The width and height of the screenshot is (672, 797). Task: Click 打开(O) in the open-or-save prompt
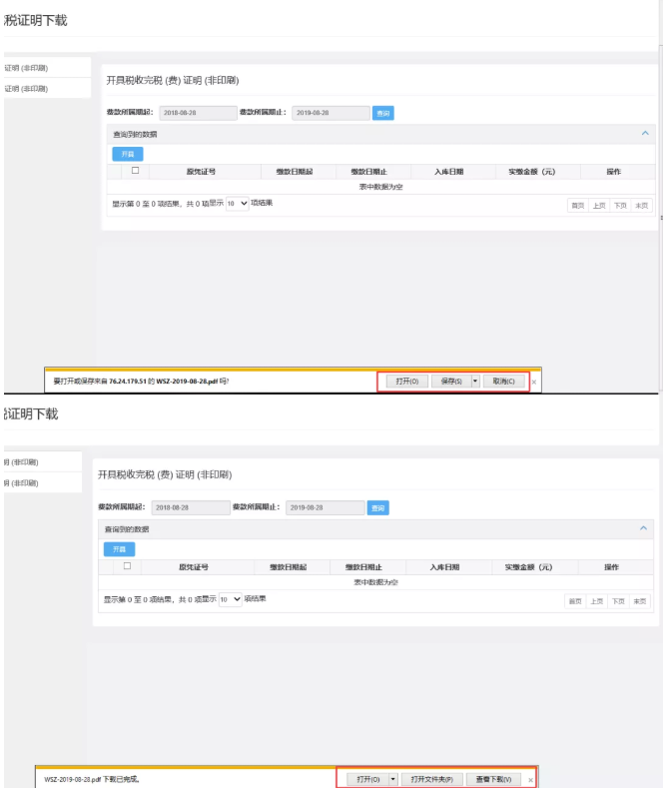coord(405,382)
